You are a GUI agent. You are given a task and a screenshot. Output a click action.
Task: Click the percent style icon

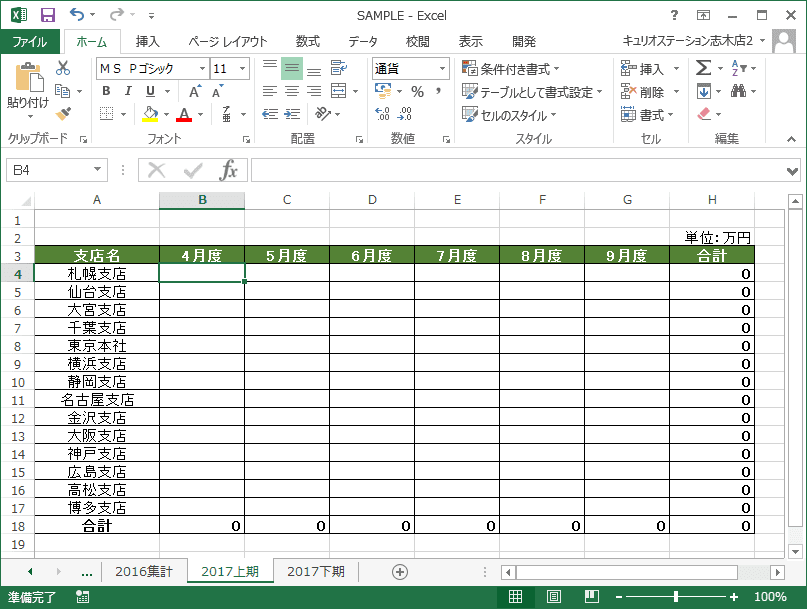416,92
